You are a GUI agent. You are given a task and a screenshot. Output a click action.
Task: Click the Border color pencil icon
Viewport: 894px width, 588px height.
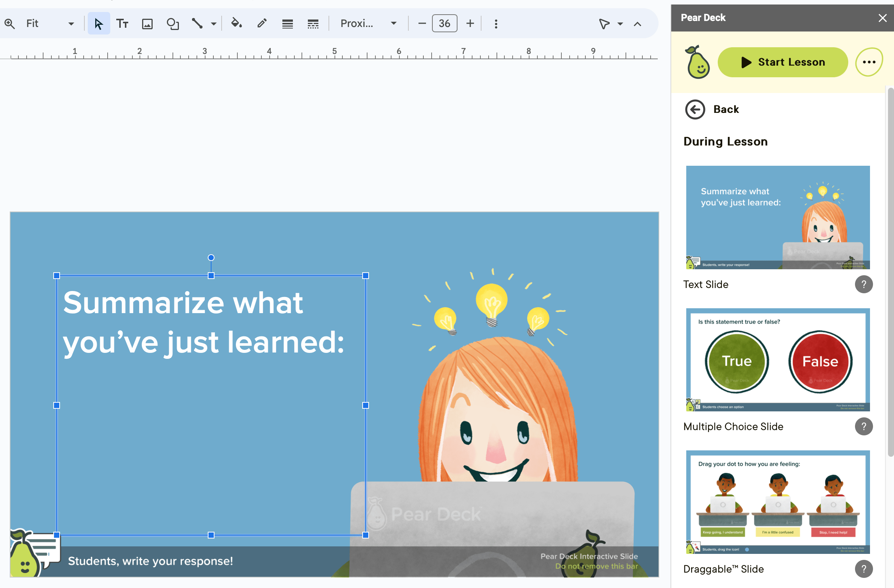262,24
